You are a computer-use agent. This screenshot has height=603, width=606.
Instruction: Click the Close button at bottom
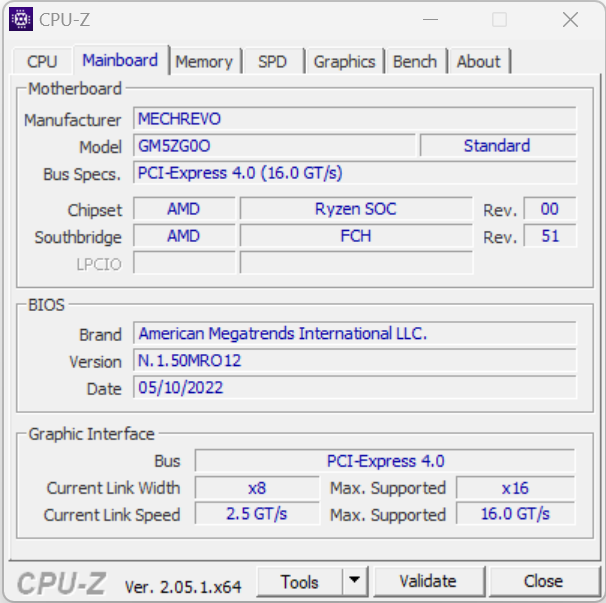coord(543,581)
